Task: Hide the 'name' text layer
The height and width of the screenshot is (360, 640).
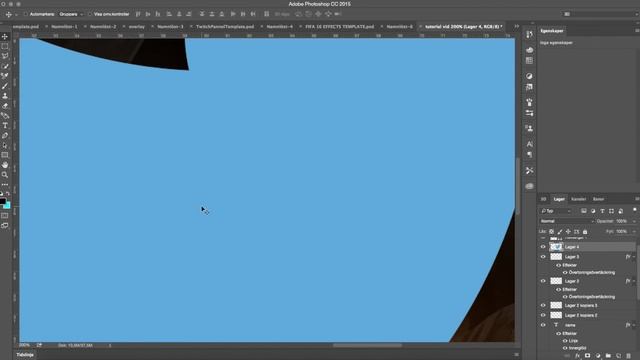Action: click(x=543, y=325)
